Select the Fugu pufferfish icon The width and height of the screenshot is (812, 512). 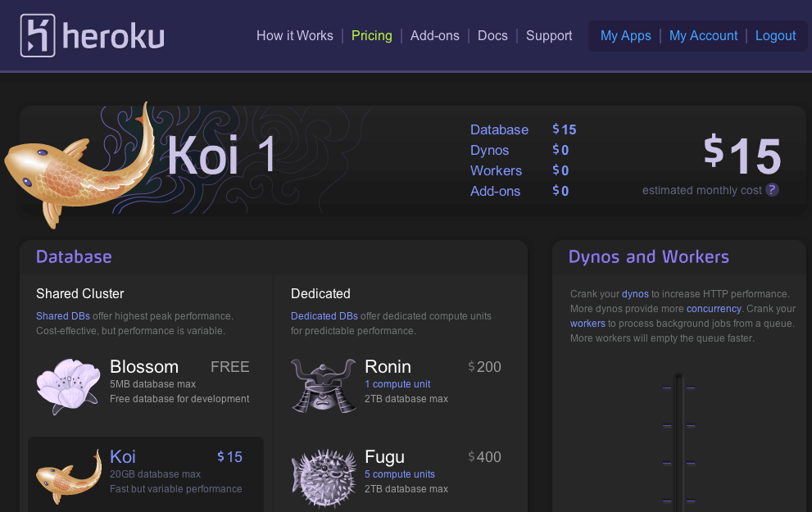pyautogui.click(x=324, y=478)
